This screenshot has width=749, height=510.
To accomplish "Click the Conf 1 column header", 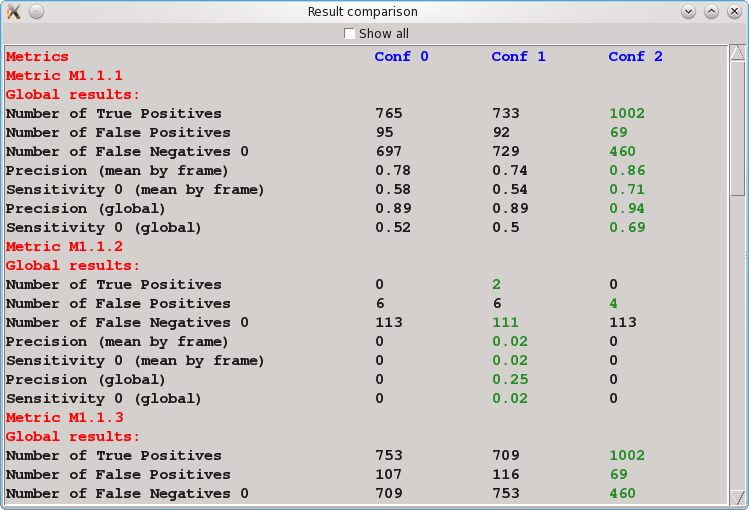I will pos(518,56).
